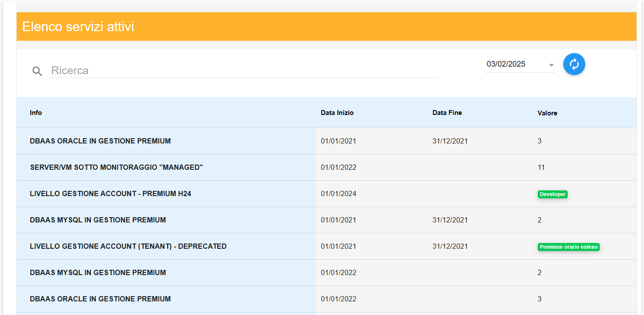Image resolution: width=644 pixels, height=315 pixels.
Task: Click the dropdown arrow beside 03/02/2025
Action: [x=551, y=65]
